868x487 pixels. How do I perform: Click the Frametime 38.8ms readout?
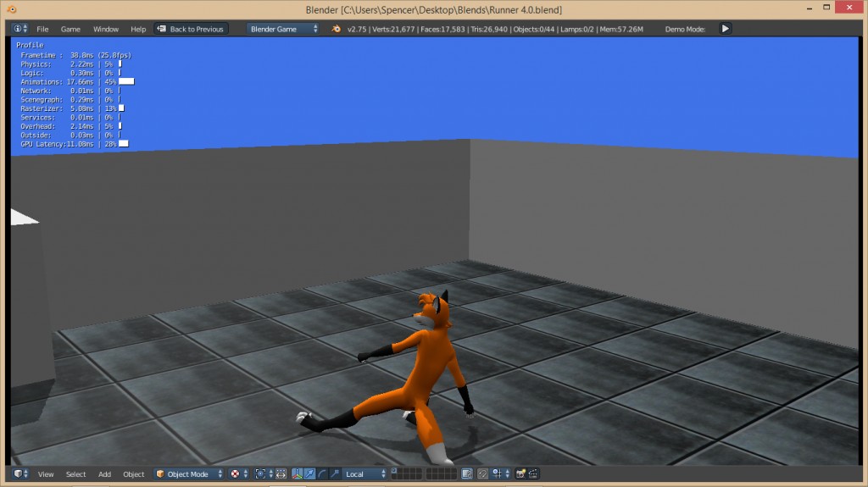pos(75,55)
